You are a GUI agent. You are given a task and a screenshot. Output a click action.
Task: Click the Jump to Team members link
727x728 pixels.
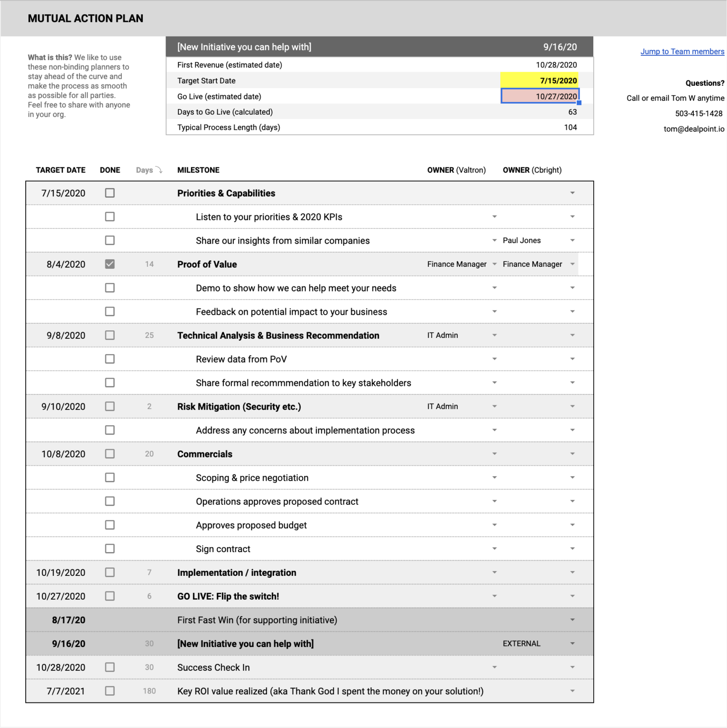682,51
